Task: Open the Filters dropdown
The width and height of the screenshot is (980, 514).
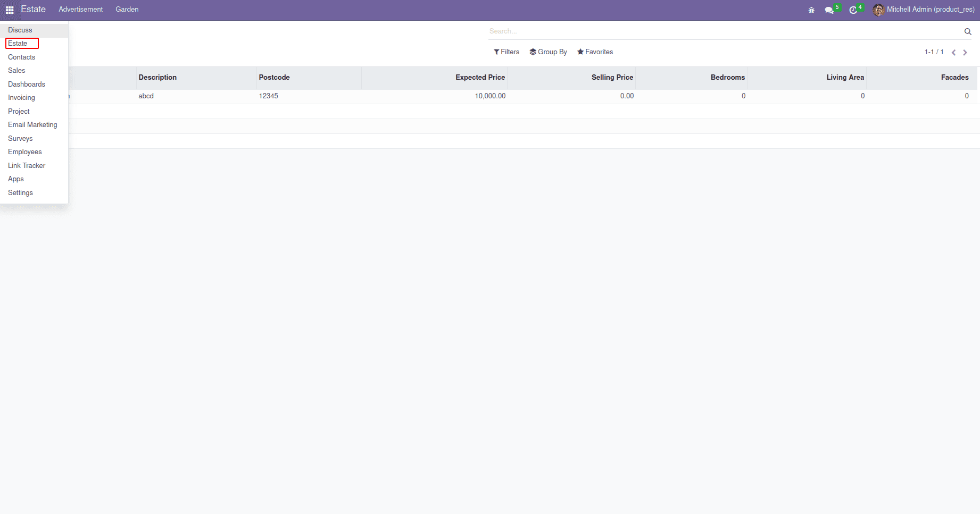Action: [506, 52]
